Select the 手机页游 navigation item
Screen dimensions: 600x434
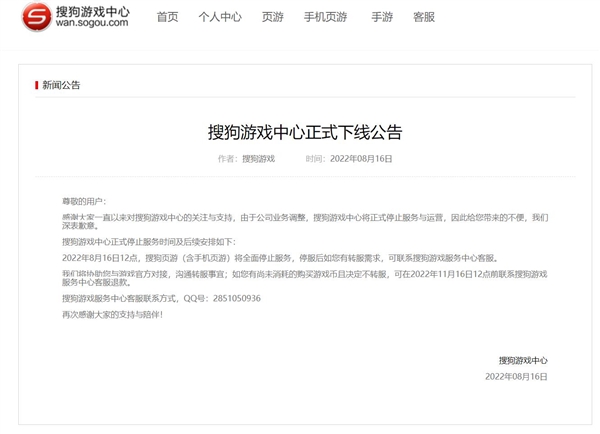(x=325, y=17)
